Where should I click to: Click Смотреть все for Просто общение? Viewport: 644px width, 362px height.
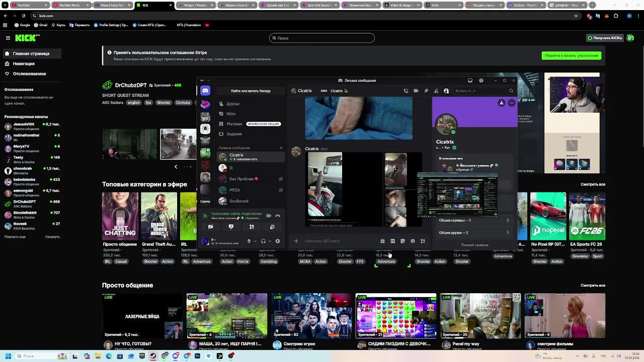point(593,286)
